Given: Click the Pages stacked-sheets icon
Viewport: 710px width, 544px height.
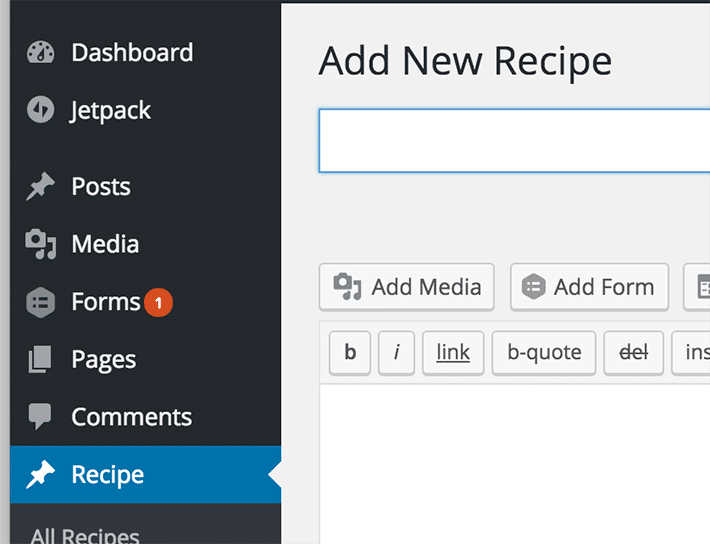Looking at the screenshot, I should pos(40,359).
